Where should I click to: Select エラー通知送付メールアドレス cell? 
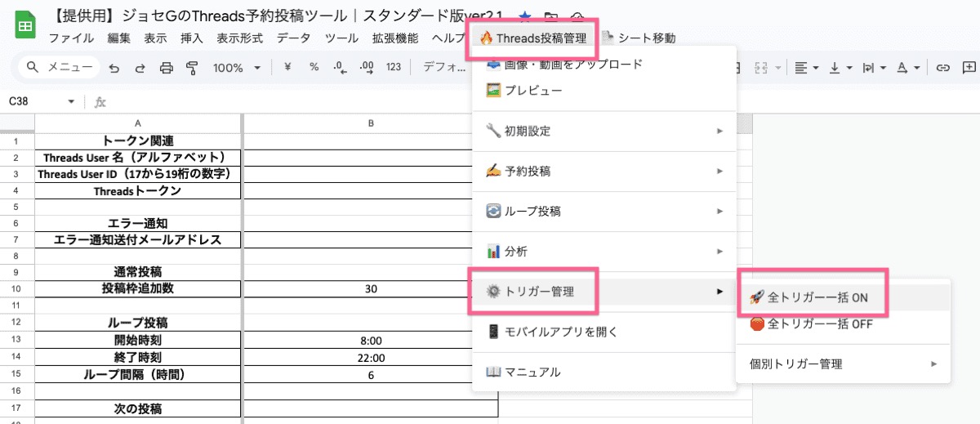click(138, 240)
